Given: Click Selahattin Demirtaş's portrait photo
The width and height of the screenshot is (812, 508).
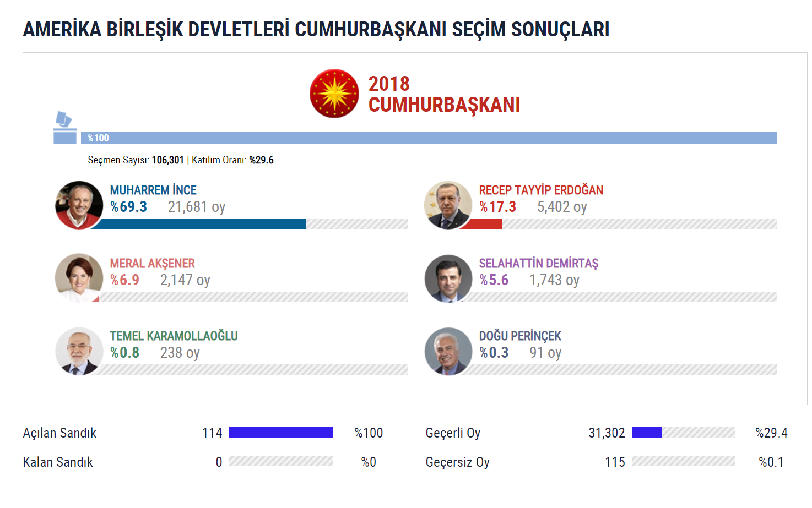Looking at the screenshot, I should tap(448, 278).
